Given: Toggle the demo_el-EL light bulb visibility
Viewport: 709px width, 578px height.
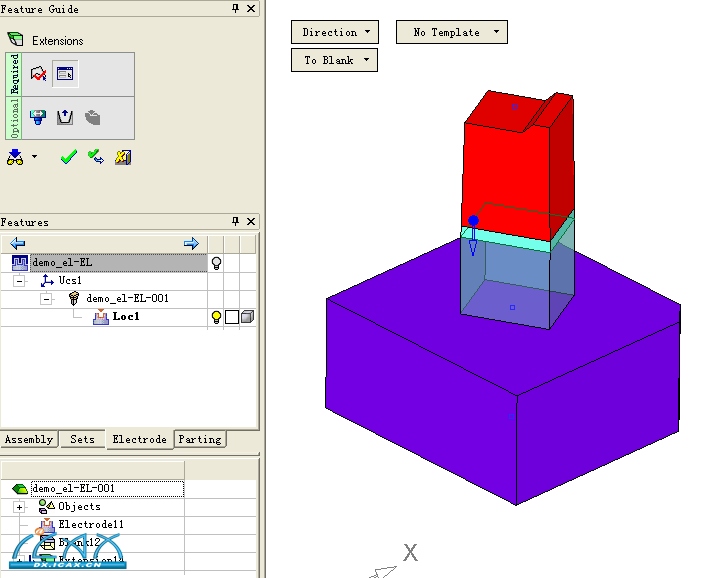Looking at the screenshot, I should coord(216,263).
